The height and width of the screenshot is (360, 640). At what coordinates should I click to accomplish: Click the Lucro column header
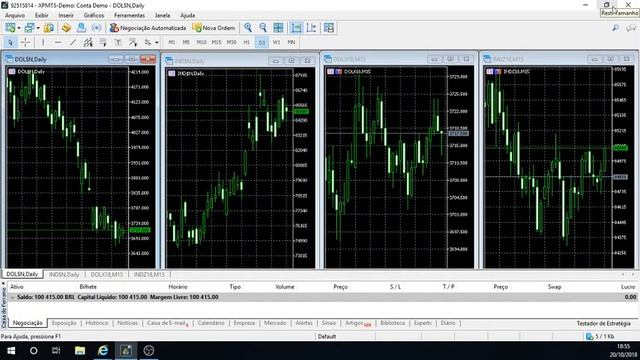pos(628,287)
